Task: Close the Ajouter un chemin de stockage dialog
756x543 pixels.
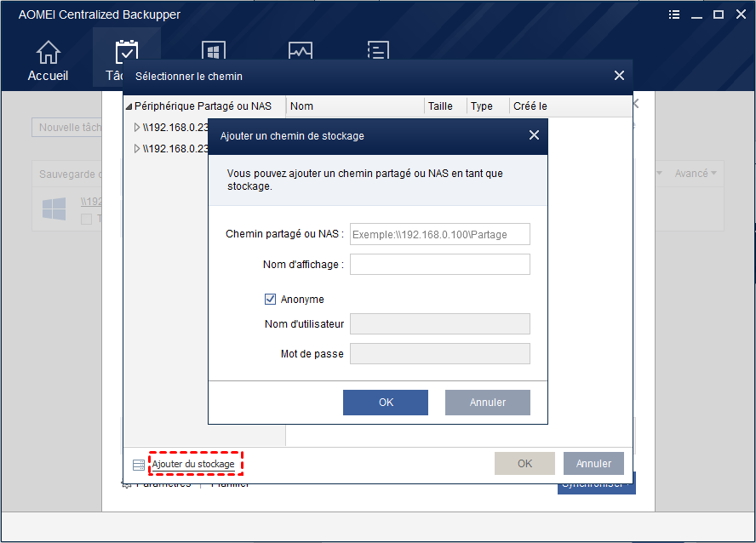Action: coord(534,135)
